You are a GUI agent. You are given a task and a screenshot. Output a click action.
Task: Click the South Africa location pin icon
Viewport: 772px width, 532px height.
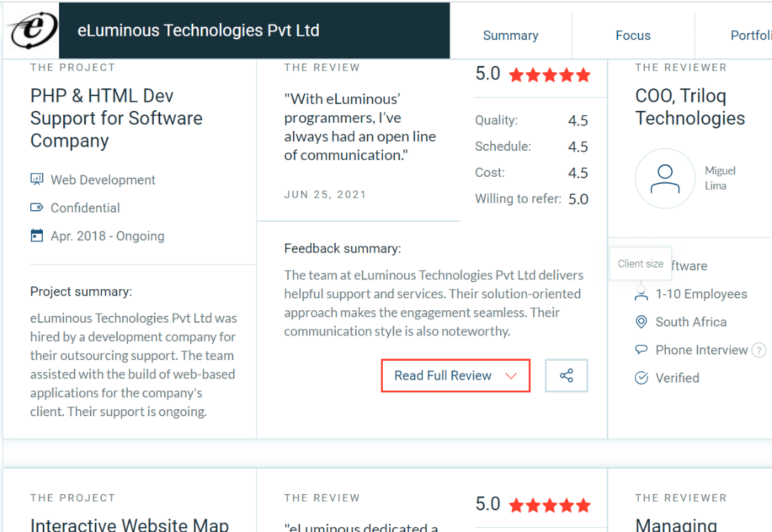tap(641, 322)
